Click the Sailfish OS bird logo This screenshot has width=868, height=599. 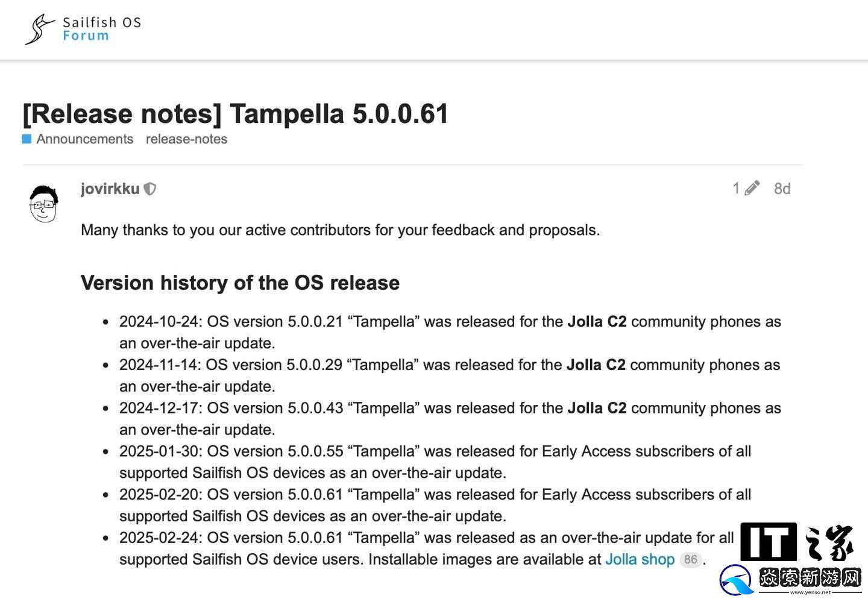point(39,29)
